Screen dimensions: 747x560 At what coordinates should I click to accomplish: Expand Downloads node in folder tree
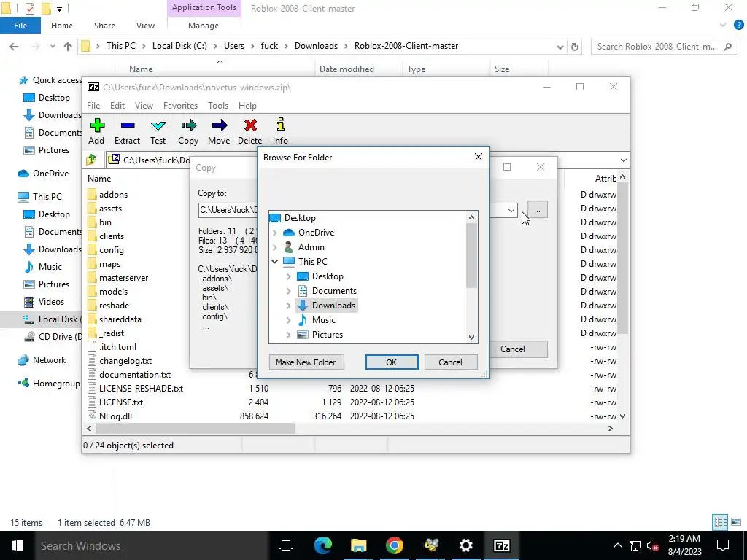(x=289, y=306)
